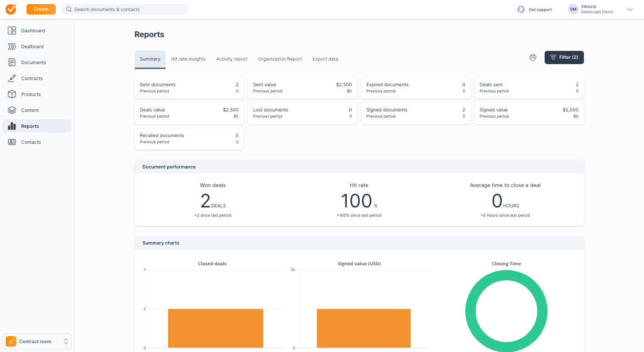Click the GetAccept logo icon

pos(11,9)
